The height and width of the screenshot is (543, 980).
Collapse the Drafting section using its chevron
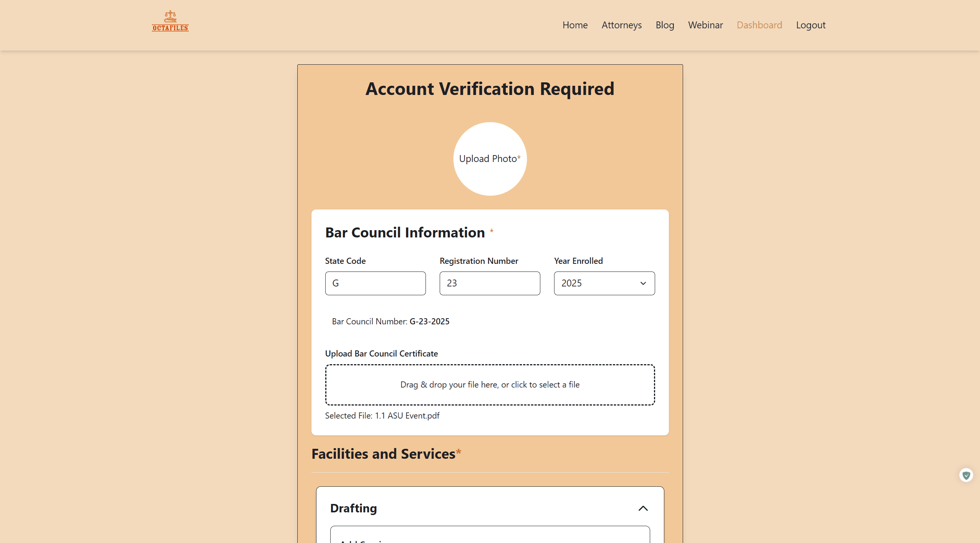(x=643, y=508)
